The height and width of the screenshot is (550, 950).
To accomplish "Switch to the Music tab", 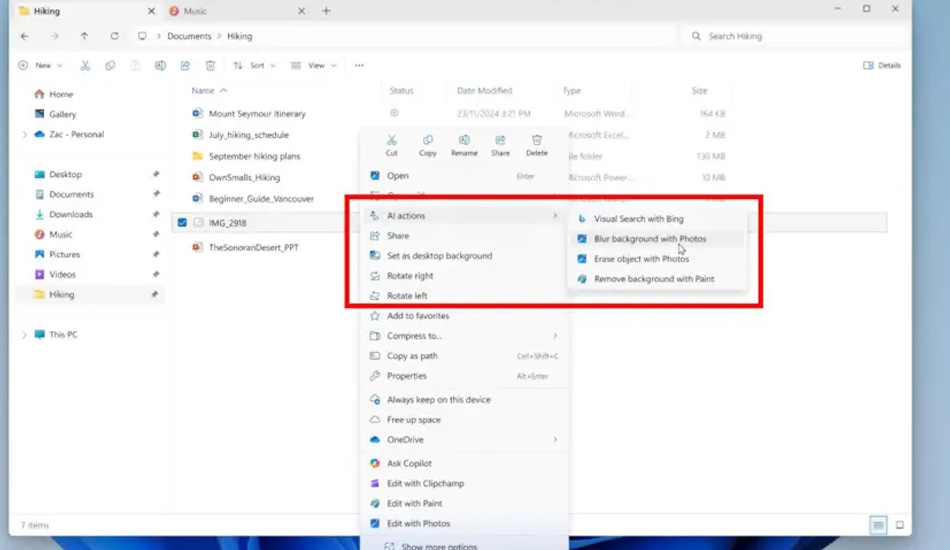I will point(236,11).
